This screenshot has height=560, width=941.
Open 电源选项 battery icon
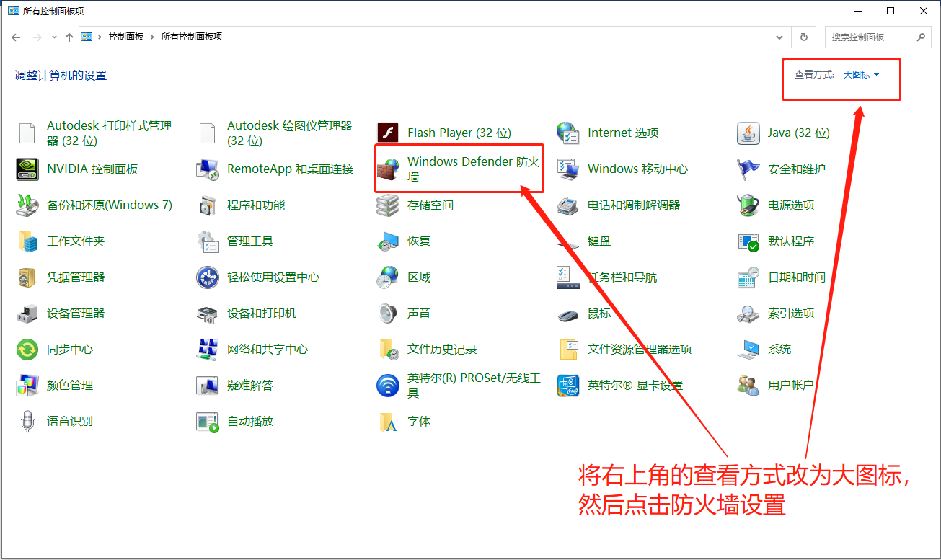pos(748,205)
